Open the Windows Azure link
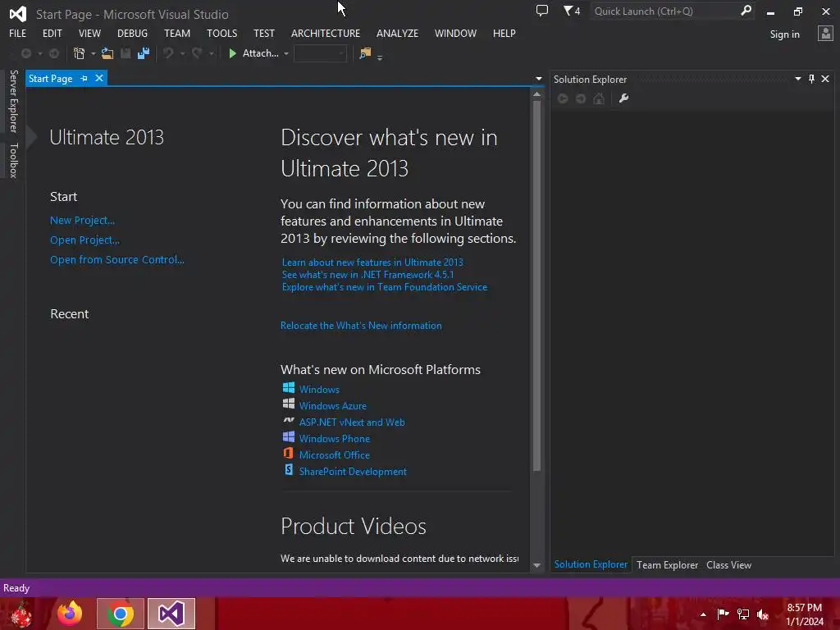This screenshot has width=840, height=630. [333, 406]
